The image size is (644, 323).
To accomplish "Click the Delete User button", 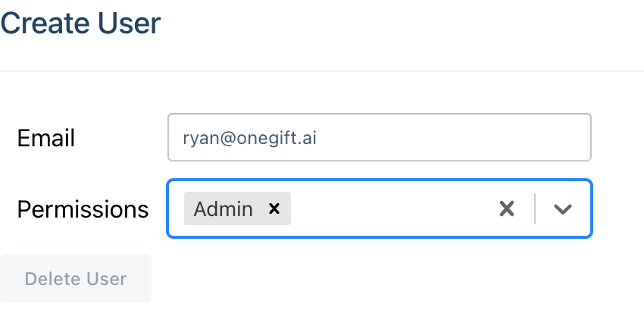I will (76, 278).
